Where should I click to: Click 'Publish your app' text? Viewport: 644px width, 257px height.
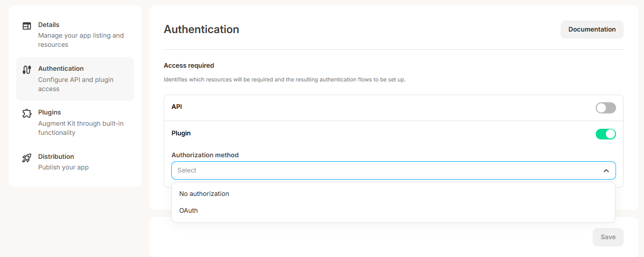[64, 167]
